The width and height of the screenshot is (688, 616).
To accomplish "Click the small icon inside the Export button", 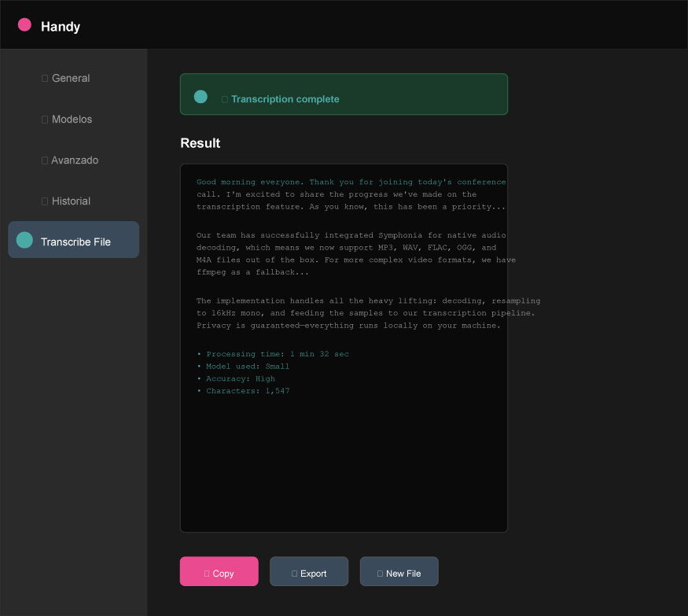I will coord(294,574).
